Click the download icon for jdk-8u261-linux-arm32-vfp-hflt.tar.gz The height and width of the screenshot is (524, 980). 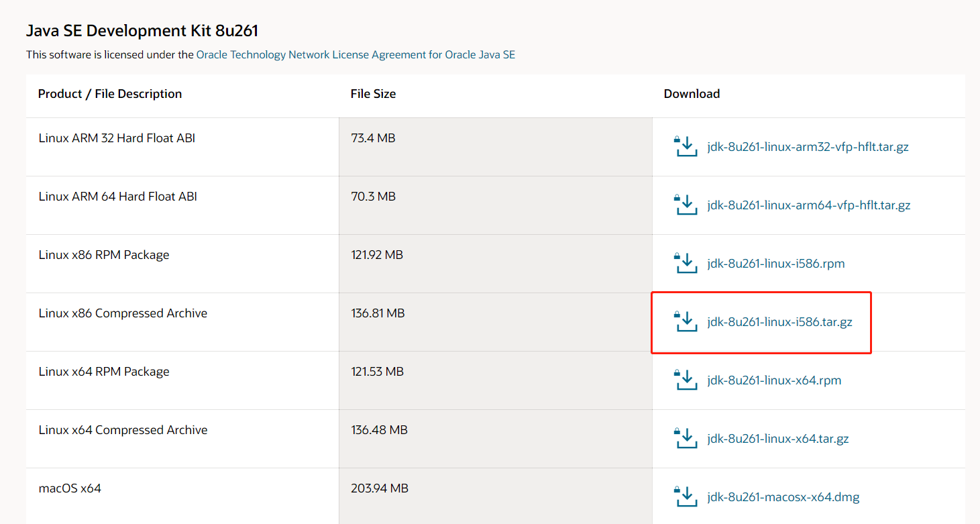pos(686,146)
